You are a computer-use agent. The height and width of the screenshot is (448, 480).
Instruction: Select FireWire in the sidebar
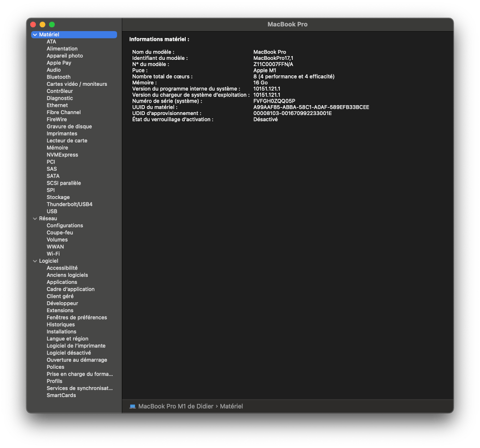57,119
